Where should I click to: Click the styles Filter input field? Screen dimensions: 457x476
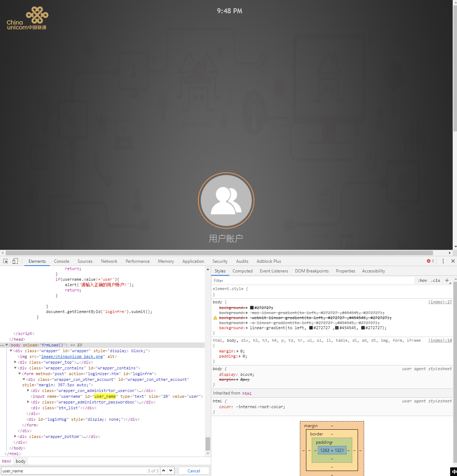click(312, 281)
